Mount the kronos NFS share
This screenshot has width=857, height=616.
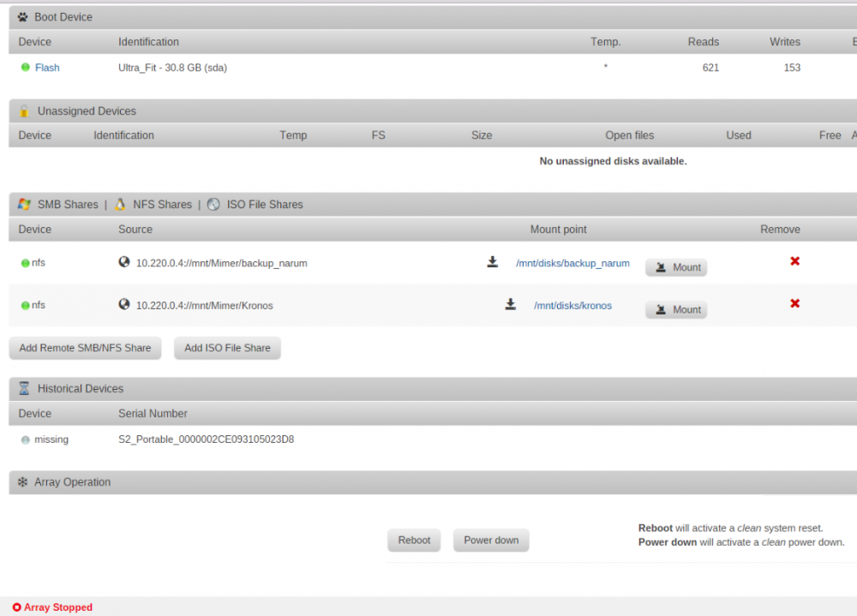pyautogui.click(x=676, y=309)
